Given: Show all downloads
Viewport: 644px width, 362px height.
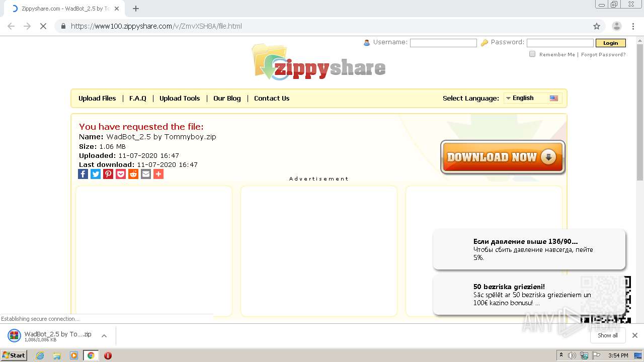Looking at the screenshot, I should (x=608, y=335).
